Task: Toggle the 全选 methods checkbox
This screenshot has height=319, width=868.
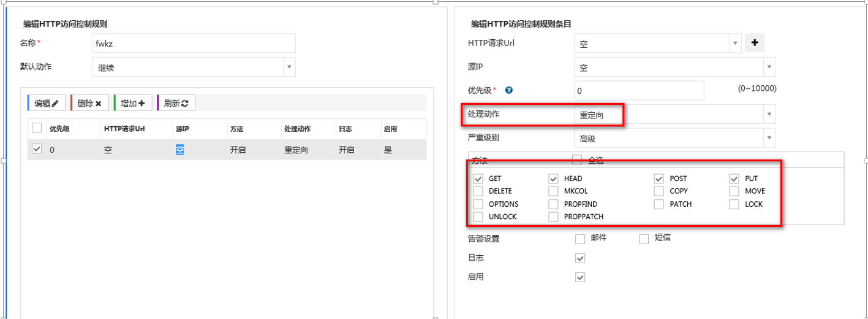Action: (577, 160)
